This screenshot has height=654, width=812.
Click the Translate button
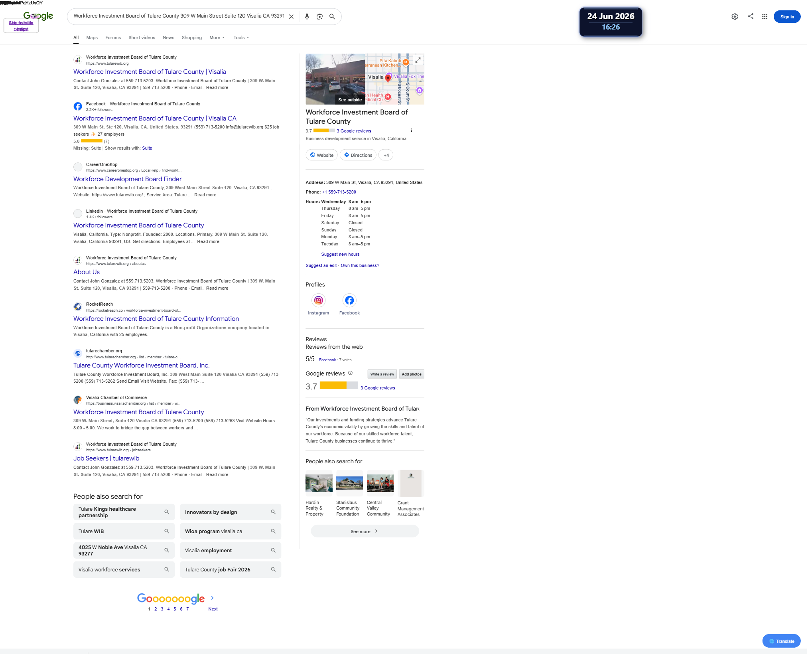(781, 641)
